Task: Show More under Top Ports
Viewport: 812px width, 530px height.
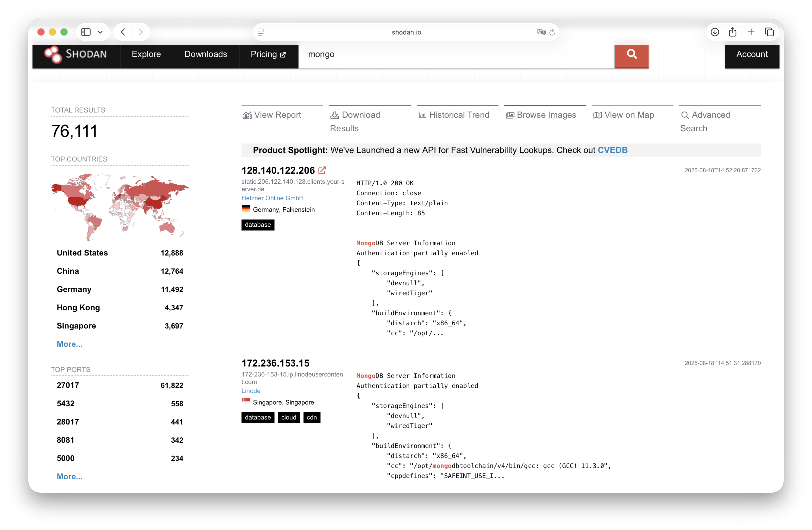Action: (69, 476)
